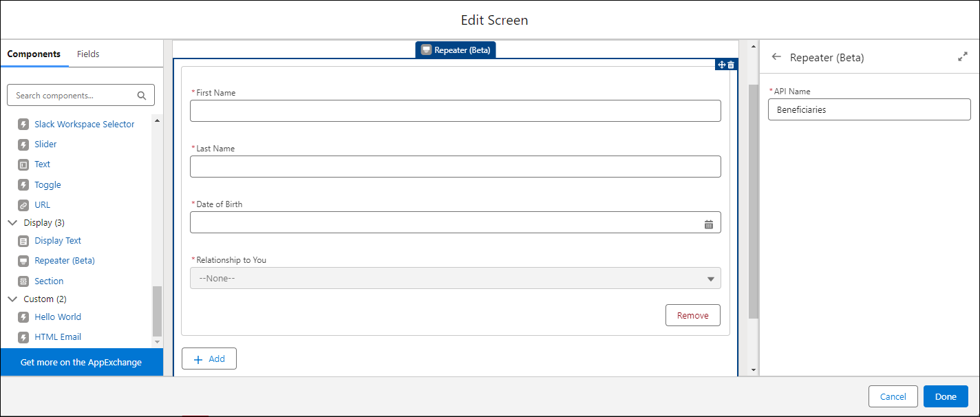This screenshot has width=980, height=417.
Task: Click the Done button
Action: pyautogui.click(x=946, y=396)
